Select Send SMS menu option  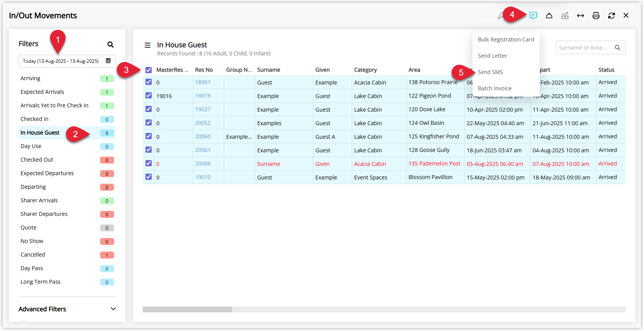pyautogui.click(x=490, y=72)
